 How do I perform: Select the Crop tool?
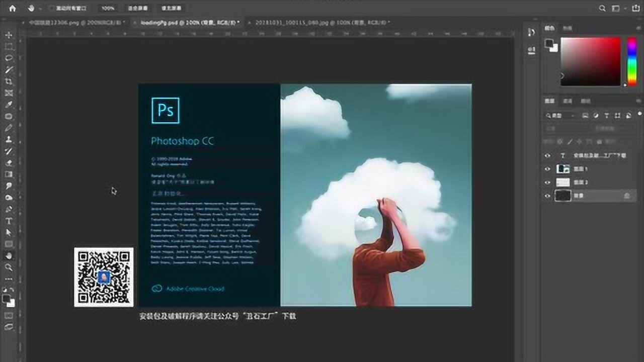9,81
